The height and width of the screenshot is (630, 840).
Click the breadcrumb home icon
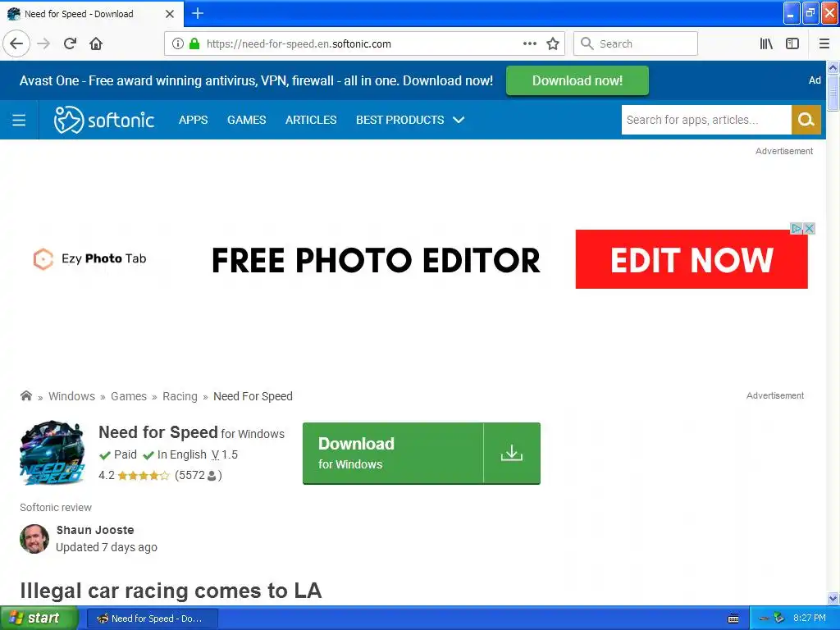(25, 396)
